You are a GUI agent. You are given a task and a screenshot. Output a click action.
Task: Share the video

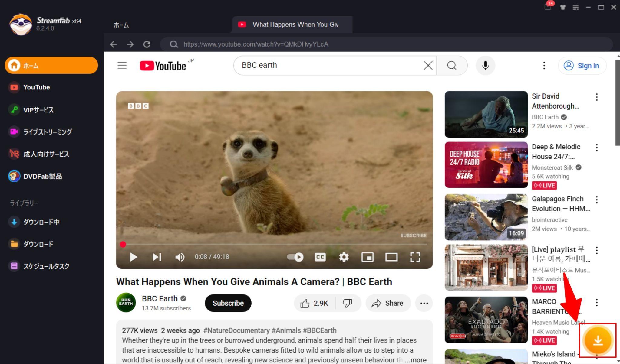pos(388,303)
